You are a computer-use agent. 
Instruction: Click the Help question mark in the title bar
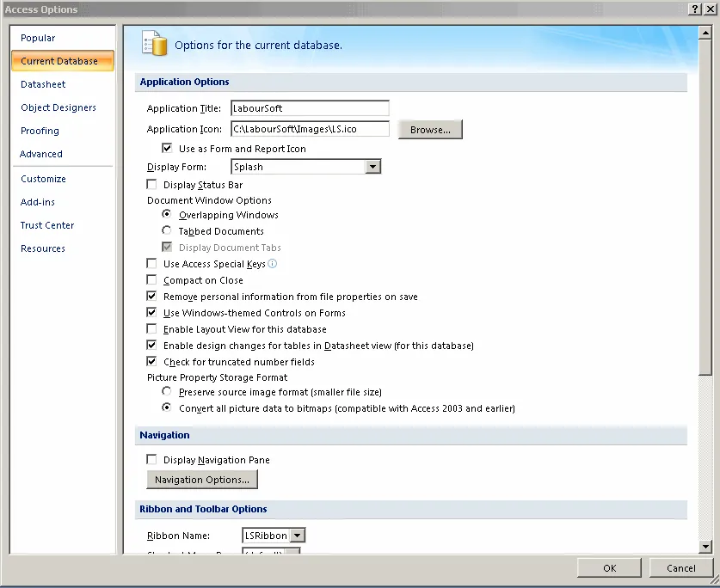(694, 9)
